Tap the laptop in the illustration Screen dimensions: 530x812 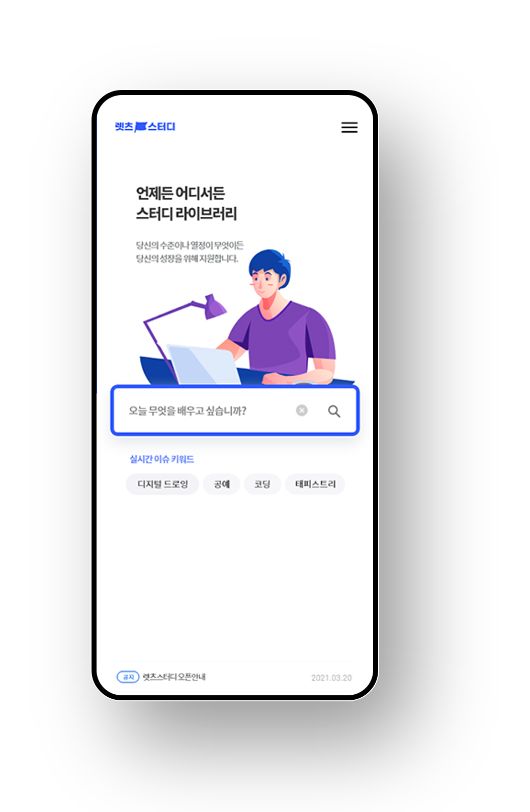(x=203, y=365)
